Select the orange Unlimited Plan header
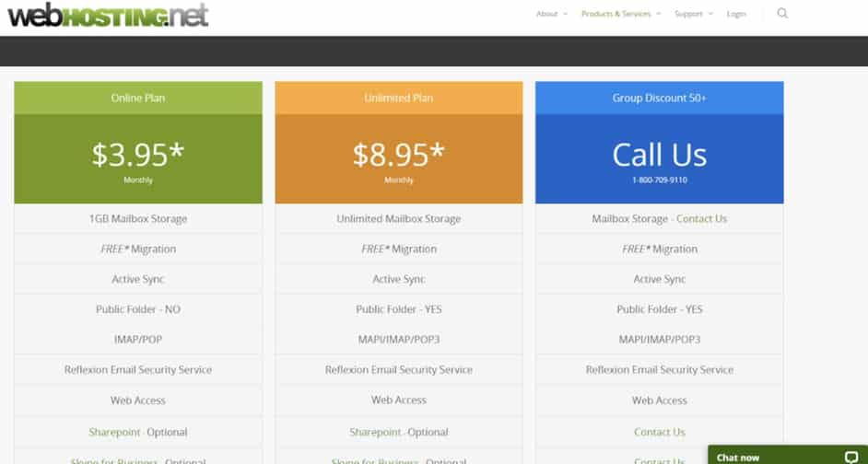Image resolution: width=868 pixels, height=464 pixels. coord(399,98)
